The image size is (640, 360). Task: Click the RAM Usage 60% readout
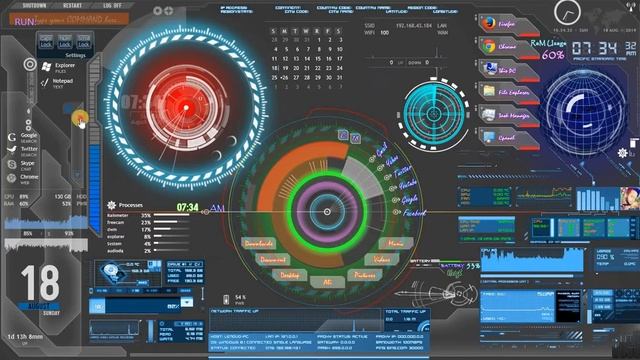click(x=548, y=49)
